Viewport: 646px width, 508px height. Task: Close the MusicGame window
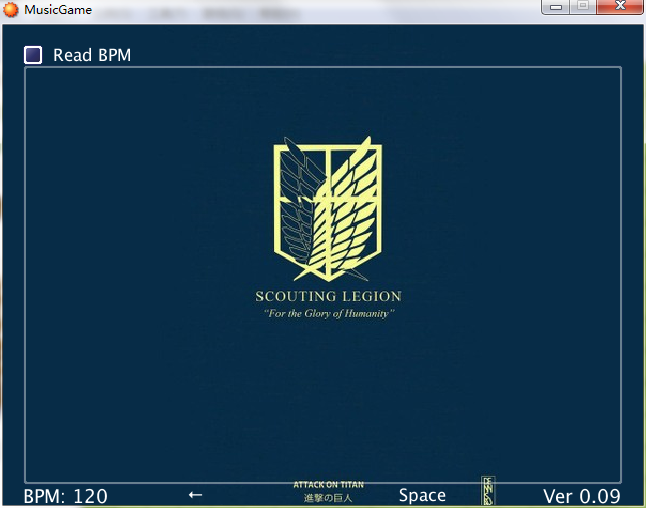point(620,6)
